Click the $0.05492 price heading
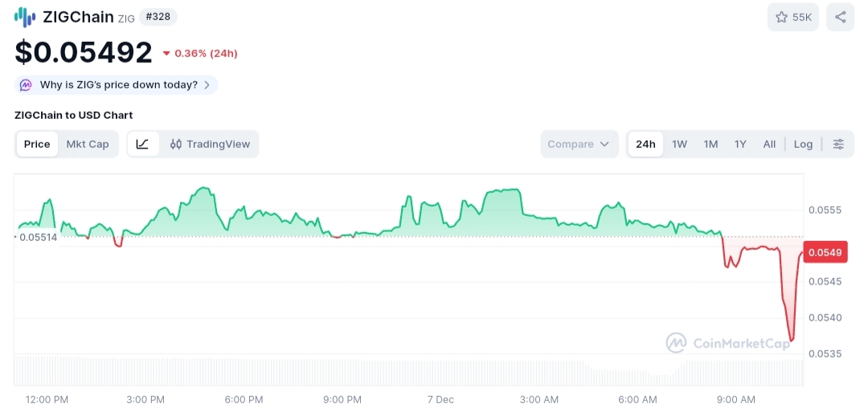The image size is (868, 408). click(x=83, y=52)
